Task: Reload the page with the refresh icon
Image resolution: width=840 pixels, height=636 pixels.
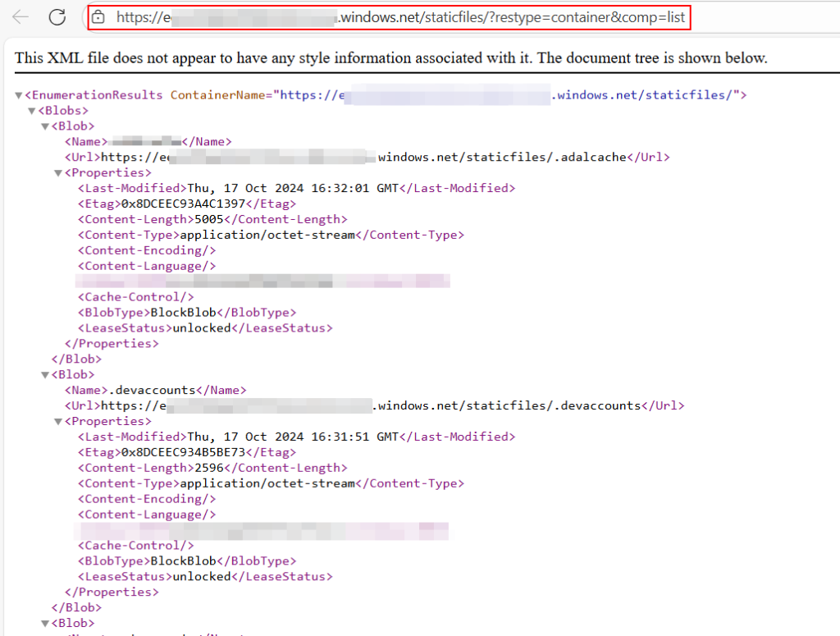Action: tap(57, 17)
